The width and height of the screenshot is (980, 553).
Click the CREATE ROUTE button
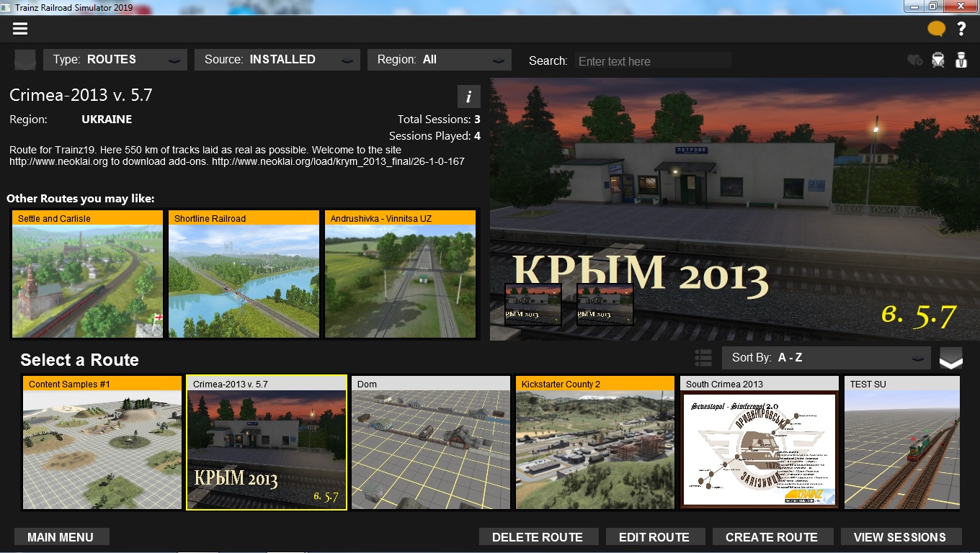click(x=772, y=537)
